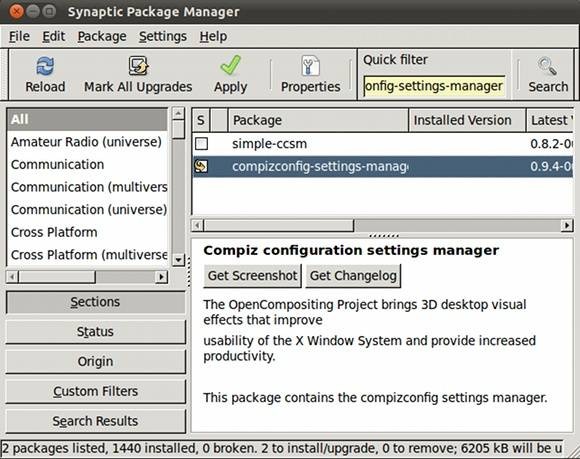Viewport: 580px width, 459px height.
Task: Click the 0.8.2 version cell of simple-ccsm
Action: 551,144
